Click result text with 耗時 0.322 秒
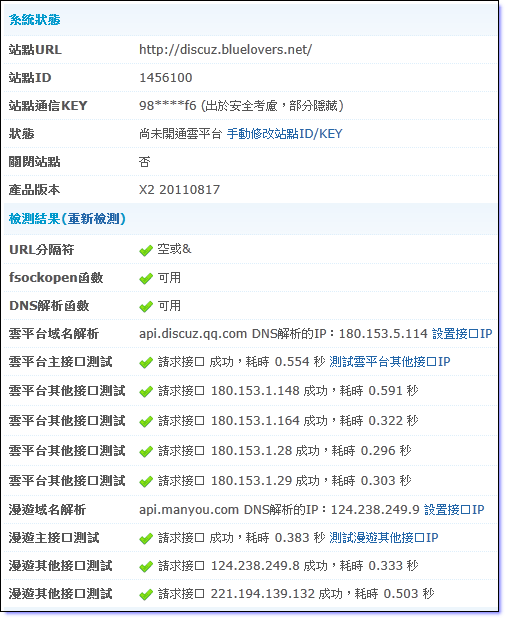The width and height of the screenshot is (505, 618). [288, 421]
